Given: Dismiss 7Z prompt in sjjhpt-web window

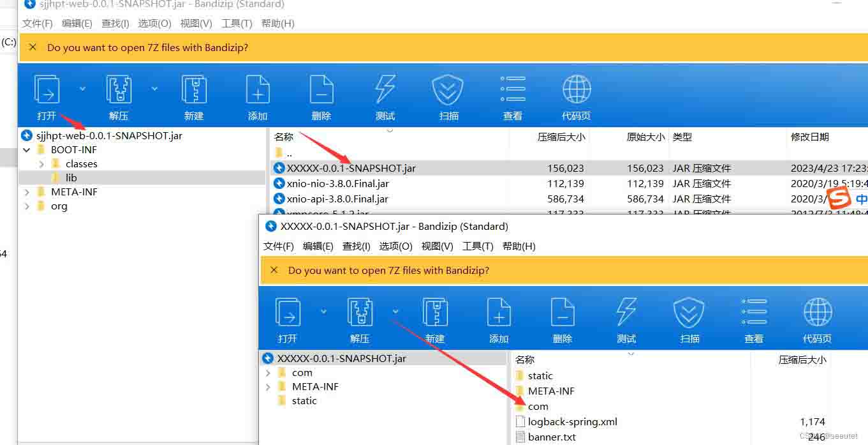Looking at the screenshot, I should (x=33, y=47).
